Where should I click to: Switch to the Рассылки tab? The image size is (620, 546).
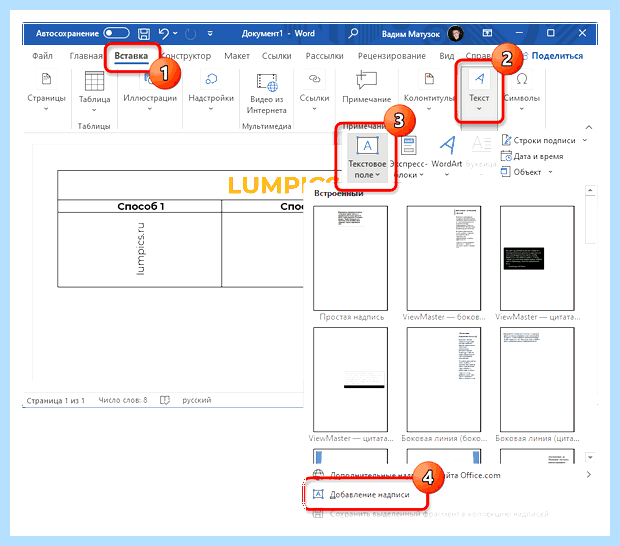[x=324, y=56]
